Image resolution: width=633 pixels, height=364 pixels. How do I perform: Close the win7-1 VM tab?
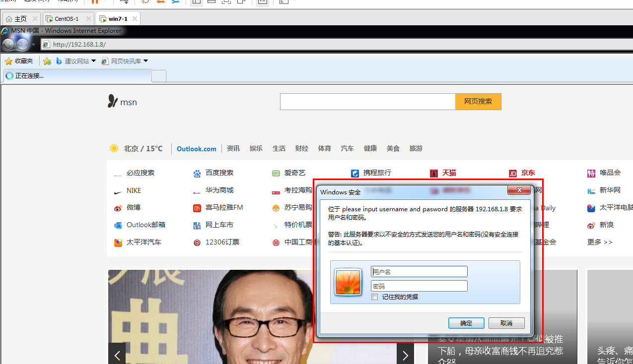(135, 19)
